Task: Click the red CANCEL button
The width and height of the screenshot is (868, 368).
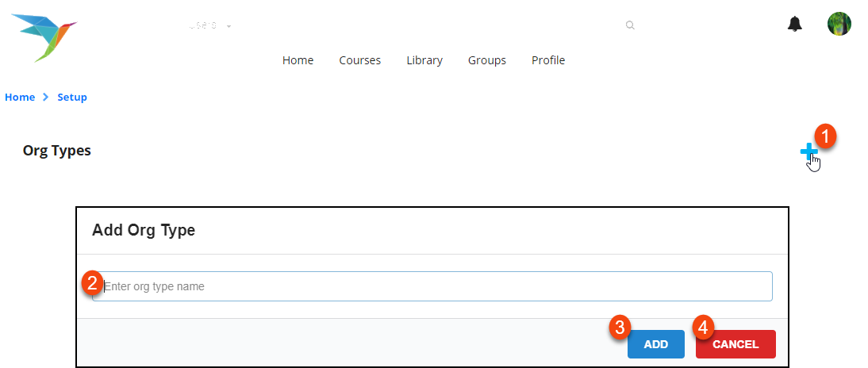Action: tap(735, 344)
